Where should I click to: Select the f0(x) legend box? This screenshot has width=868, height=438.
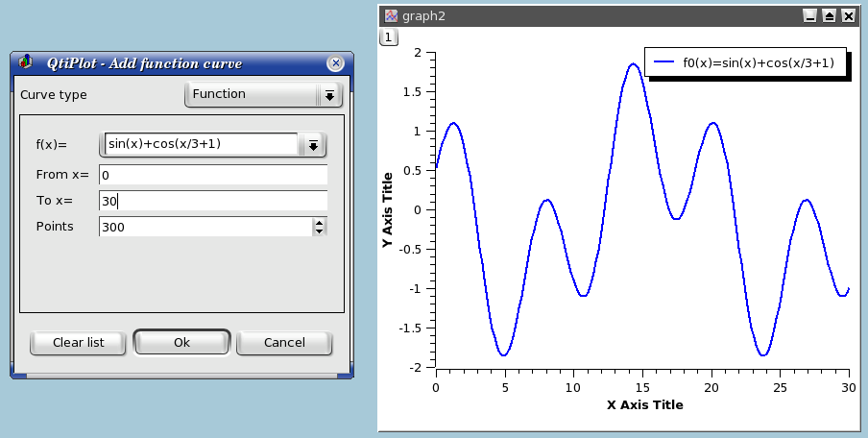click(x=745, y=63)
